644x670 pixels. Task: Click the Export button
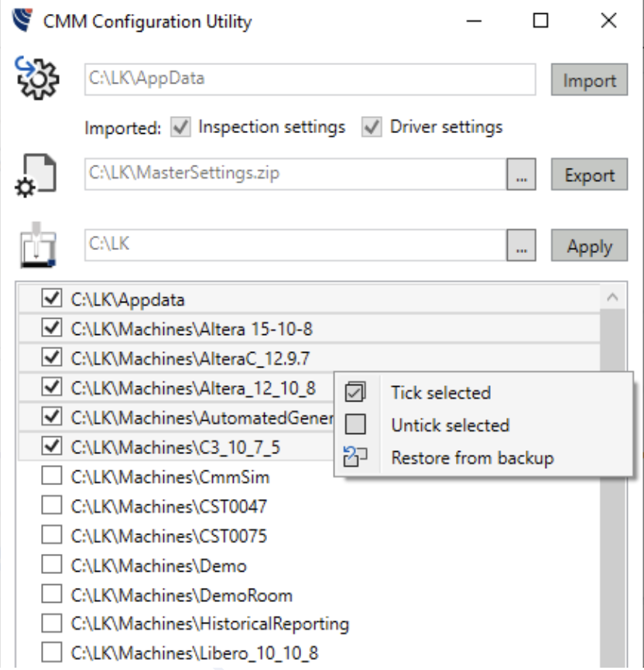(589, 174)
